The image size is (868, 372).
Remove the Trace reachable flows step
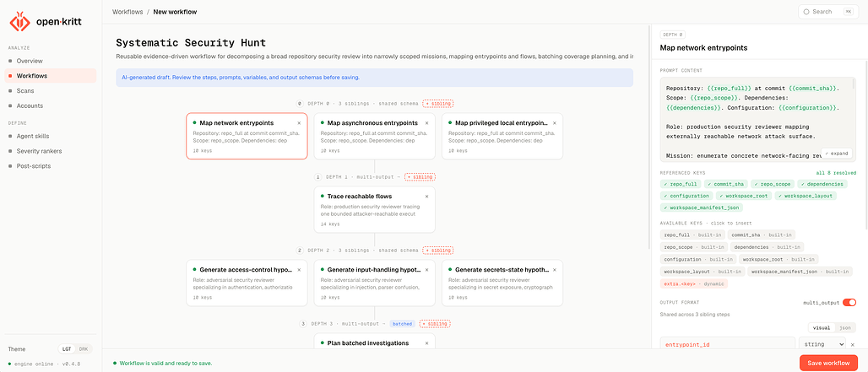426,197
